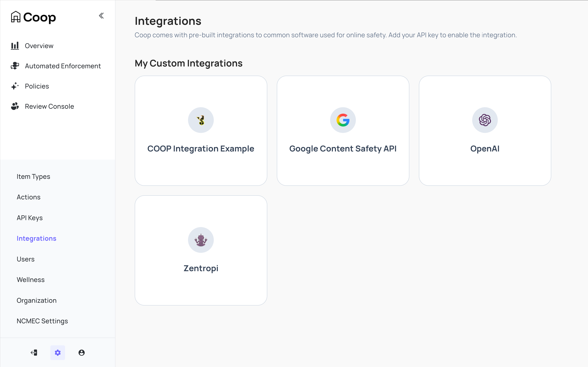588x367 pixels.
Task: Open the Review Console
Action: click(49, 106)
